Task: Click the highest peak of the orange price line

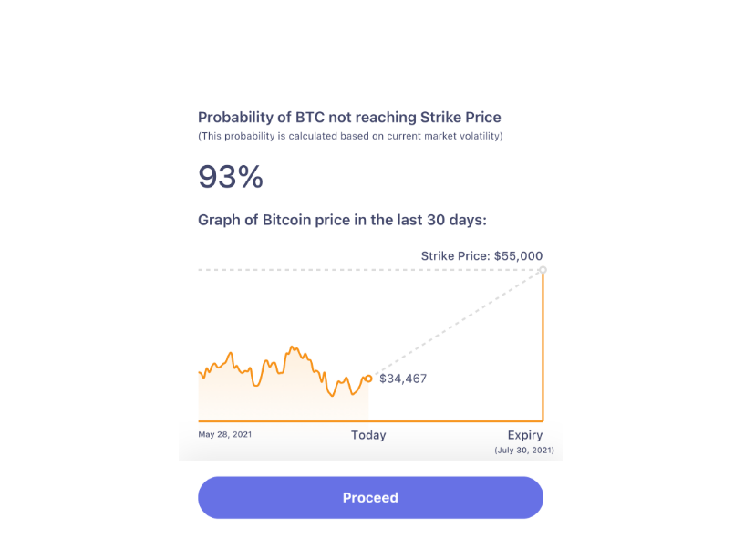Action: (x=292, y=347)
